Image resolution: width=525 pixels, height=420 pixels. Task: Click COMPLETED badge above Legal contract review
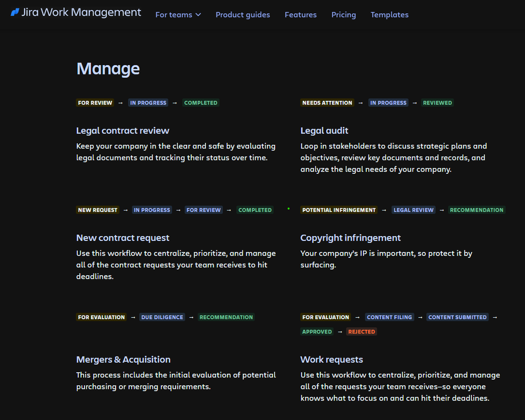click(x=201, y=103)
